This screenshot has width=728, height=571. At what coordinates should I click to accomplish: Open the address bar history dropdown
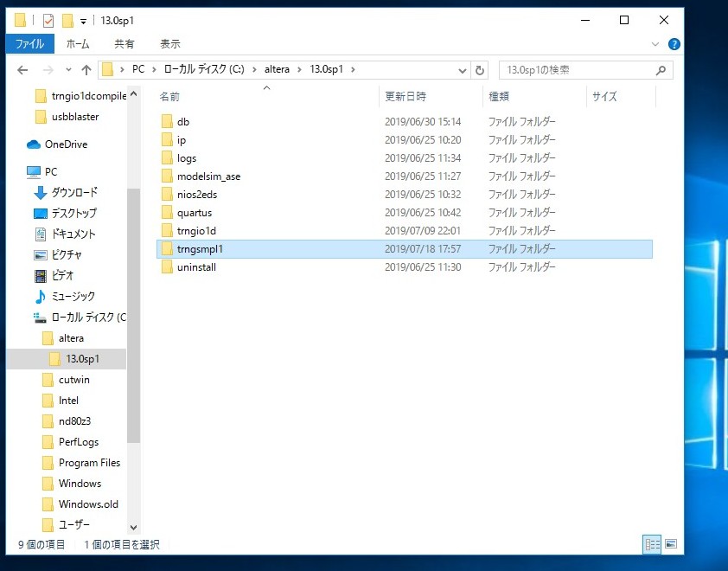tap(462, 71)
